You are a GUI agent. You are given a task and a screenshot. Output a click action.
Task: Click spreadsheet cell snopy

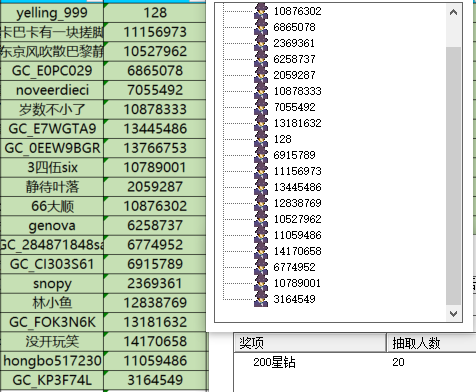52,283
